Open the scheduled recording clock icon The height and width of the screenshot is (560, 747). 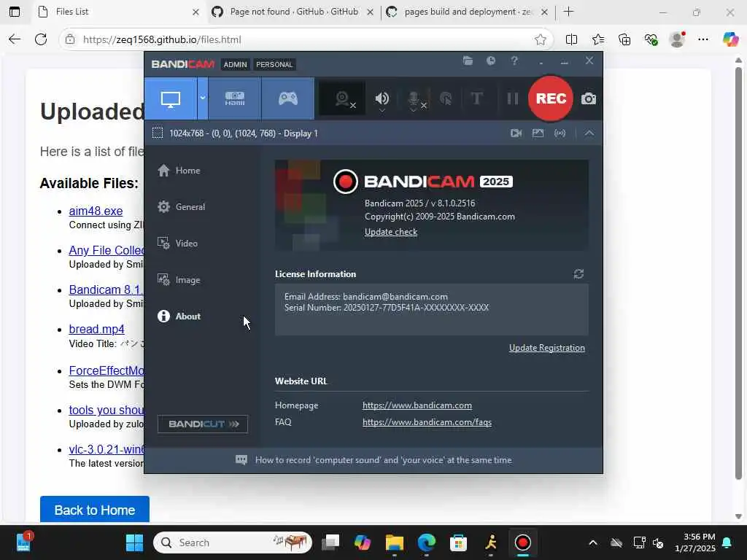click(x=491, y=61)
